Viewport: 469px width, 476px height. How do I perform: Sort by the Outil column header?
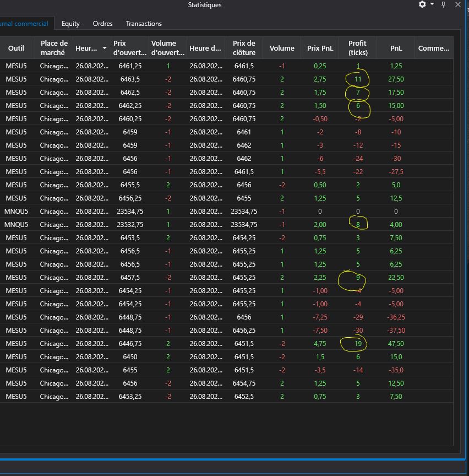(16, 48)
